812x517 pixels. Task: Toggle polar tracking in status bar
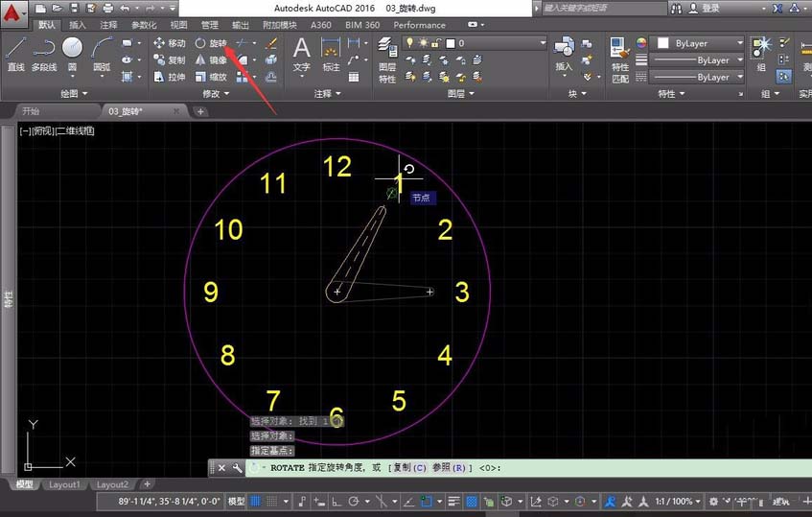tap(354, 502)
